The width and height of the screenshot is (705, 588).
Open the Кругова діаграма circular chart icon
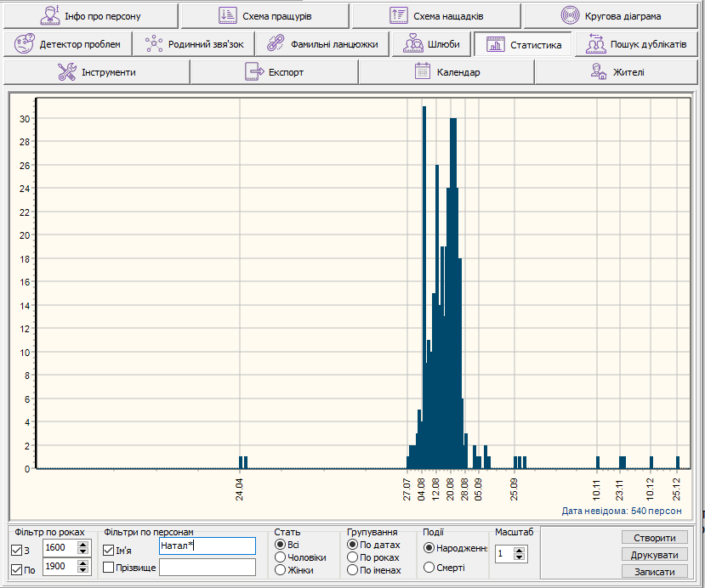click(571, 16)
